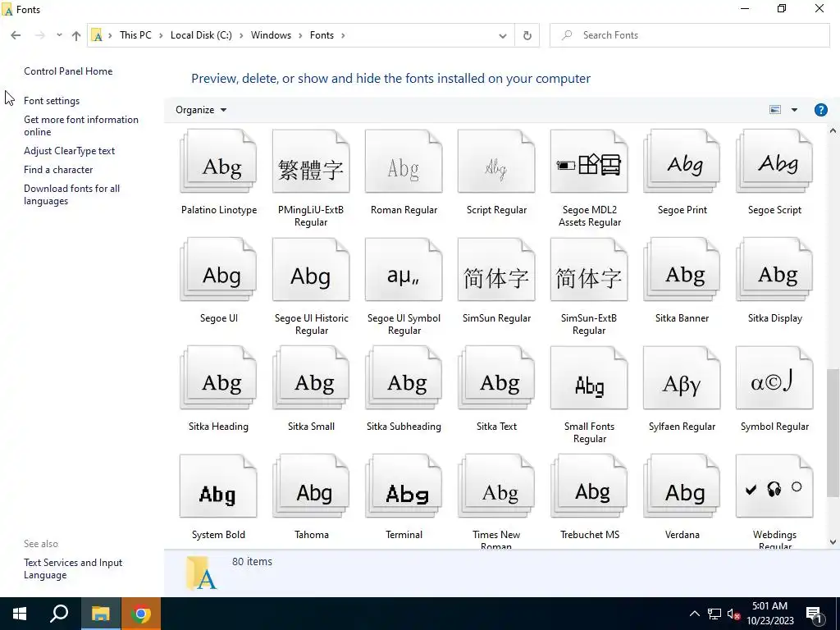
Task: Select the Trebuchet MS font icon
Action: tap(589, 486)
